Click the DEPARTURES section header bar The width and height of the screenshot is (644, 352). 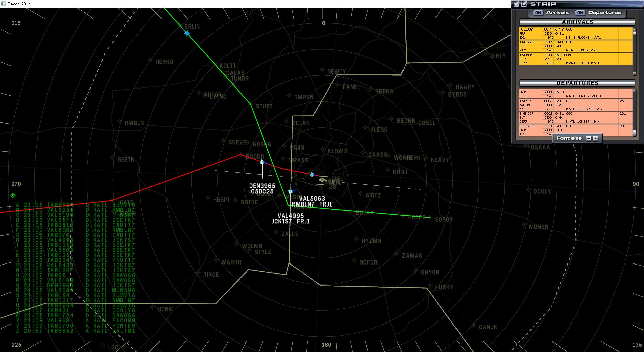click(x=577, y=83)
